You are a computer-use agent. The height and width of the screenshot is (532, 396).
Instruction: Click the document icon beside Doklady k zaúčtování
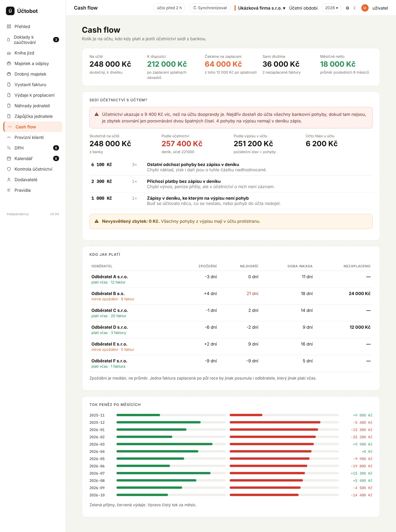pos(9,40)
